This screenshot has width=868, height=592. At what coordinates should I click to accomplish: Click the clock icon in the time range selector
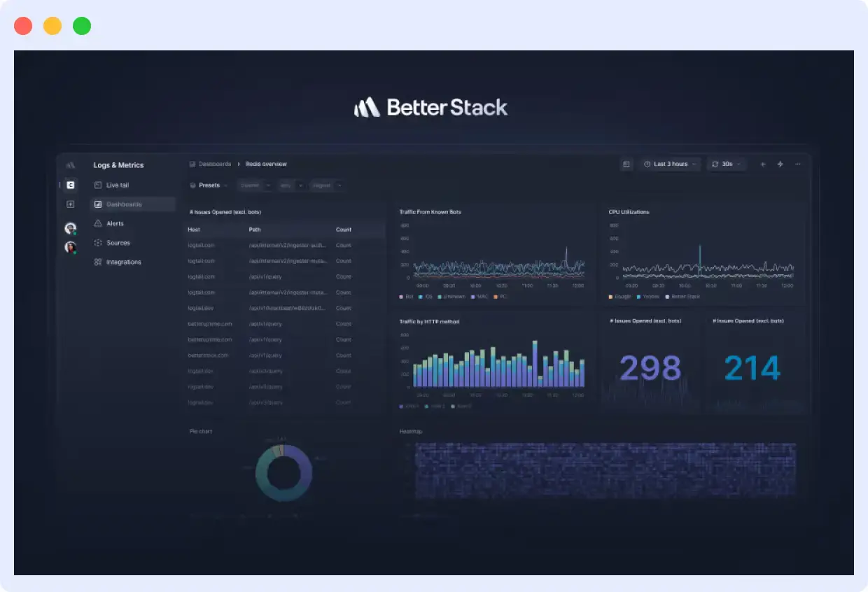[x=647, y=164]
